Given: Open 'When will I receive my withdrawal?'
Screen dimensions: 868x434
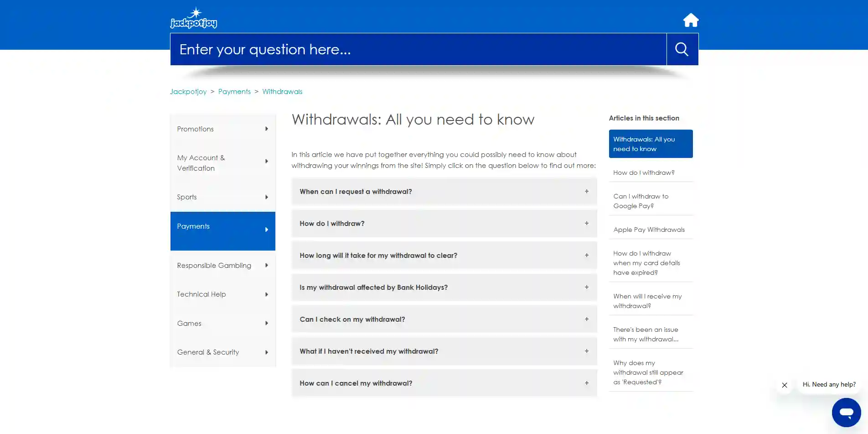Looking at the screenshot, I should coord(651,301).
